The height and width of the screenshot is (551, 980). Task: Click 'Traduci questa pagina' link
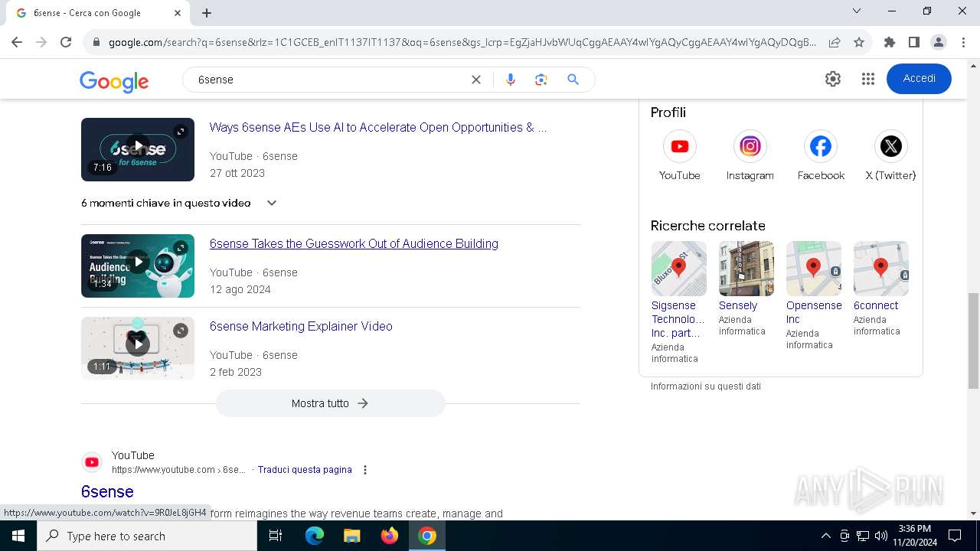point(305,470)
